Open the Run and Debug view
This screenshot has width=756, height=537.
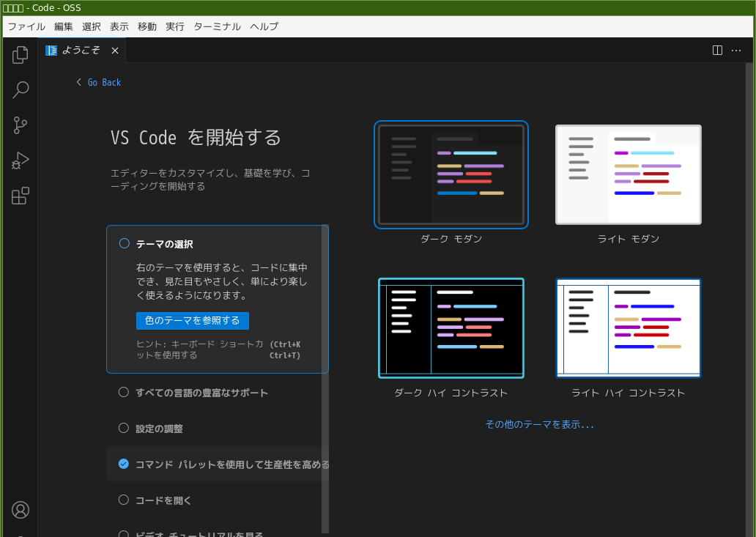[21, 160]
